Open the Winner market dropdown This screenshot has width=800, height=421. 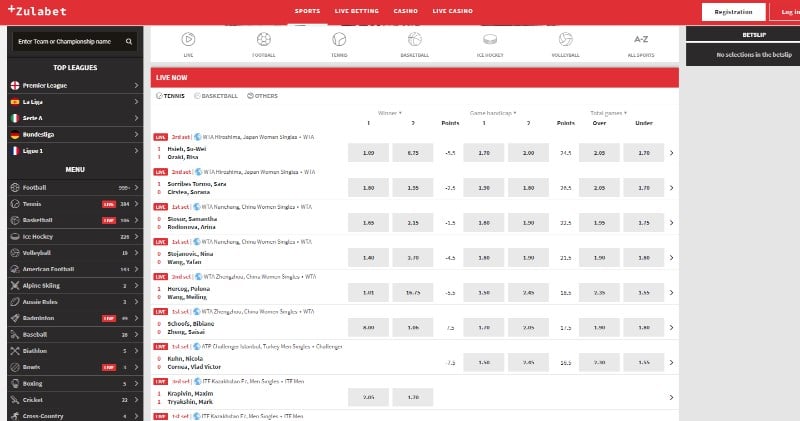click(390, 113)
